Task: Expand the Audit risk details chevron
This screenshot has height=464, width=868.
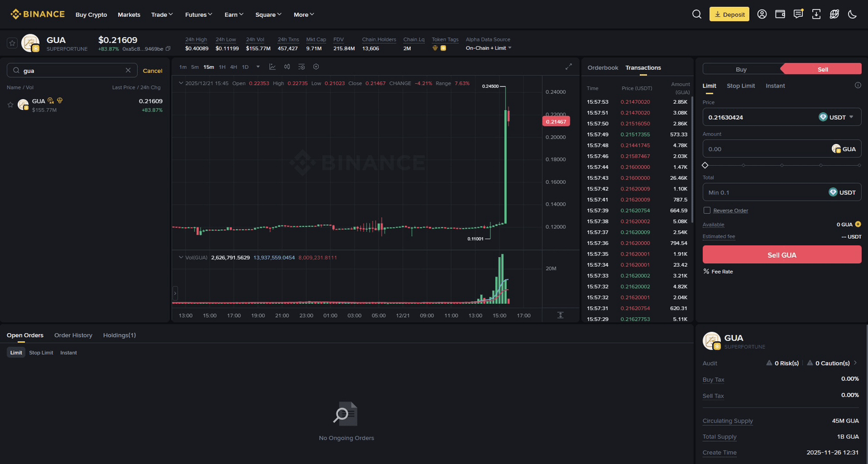Action: (855, 363)
